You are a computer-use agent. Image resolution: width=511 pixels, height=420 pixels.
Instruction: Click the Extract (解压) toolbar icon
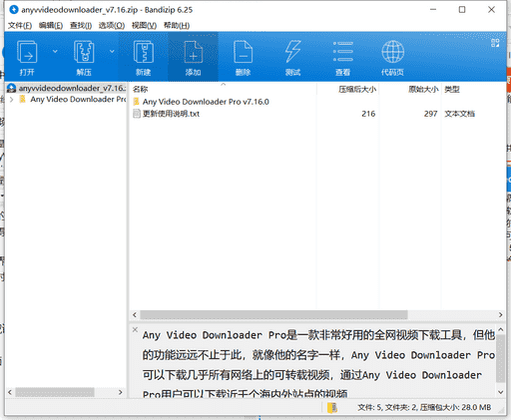(84, 52)
